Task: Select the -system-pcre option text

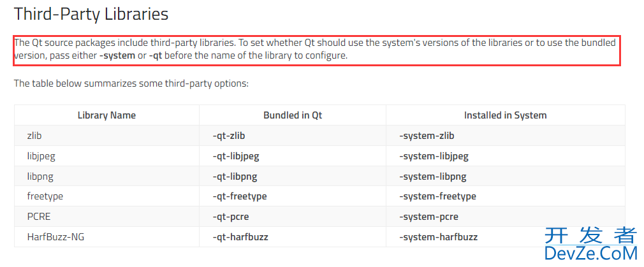Action: 428,217
